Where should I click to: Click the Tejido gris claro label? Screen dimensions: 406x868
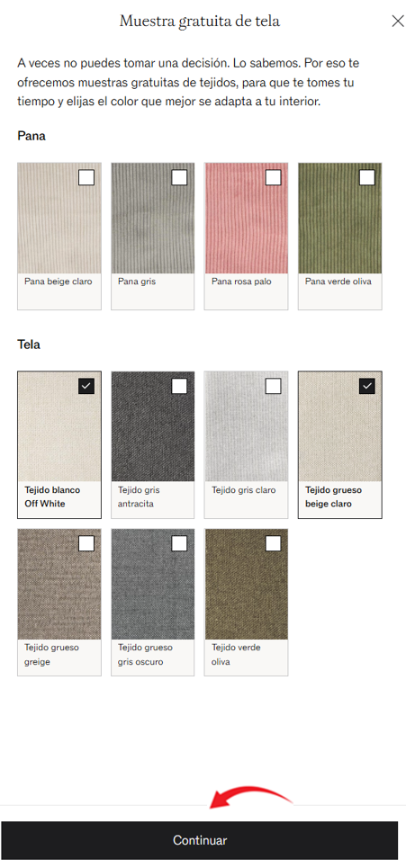click(243, 490)
